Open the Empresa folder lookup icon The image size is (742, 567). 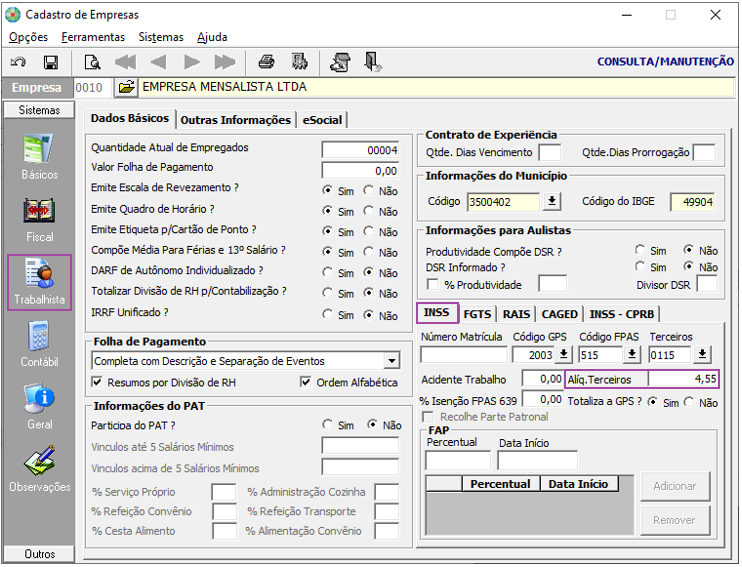(x=126, y=88)
